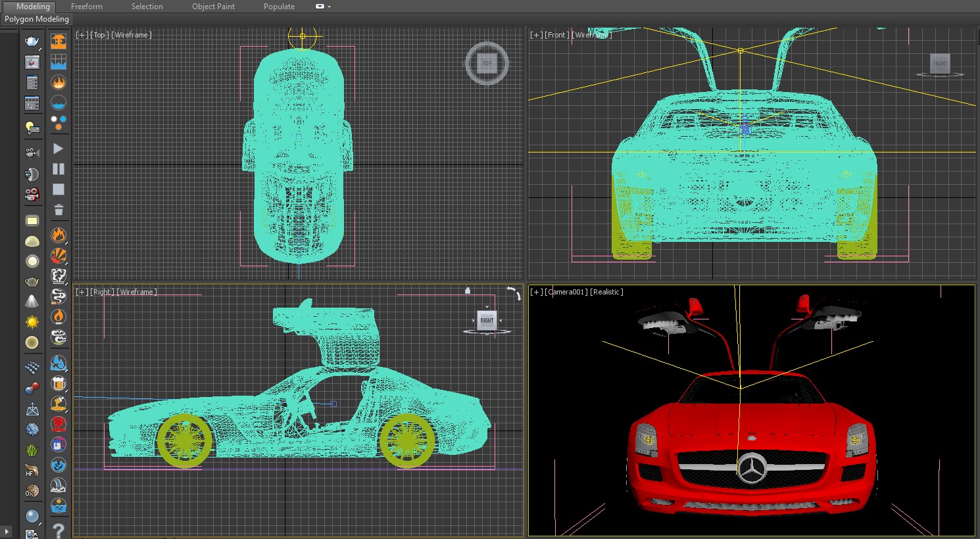
Task: Click the RIGHT ViewCube face
Action: pyautogui.click(x=487, y=321)
